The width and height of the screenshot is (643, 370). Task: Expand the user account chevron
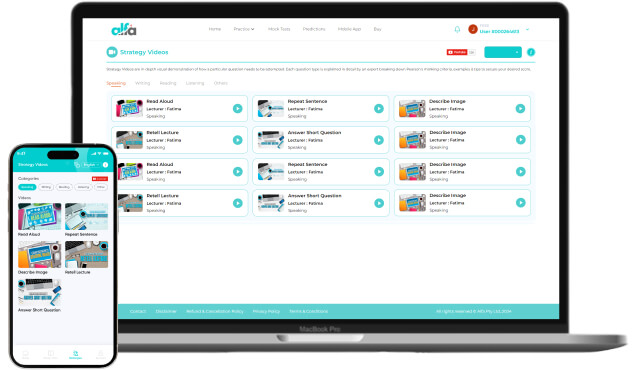point(527,30)
